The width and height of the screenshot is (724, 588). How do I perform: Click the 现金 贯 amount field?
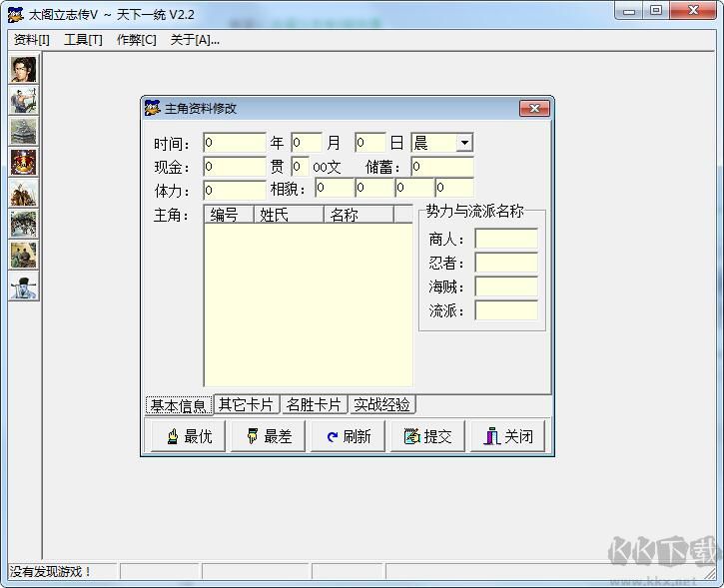coord(235,167)
